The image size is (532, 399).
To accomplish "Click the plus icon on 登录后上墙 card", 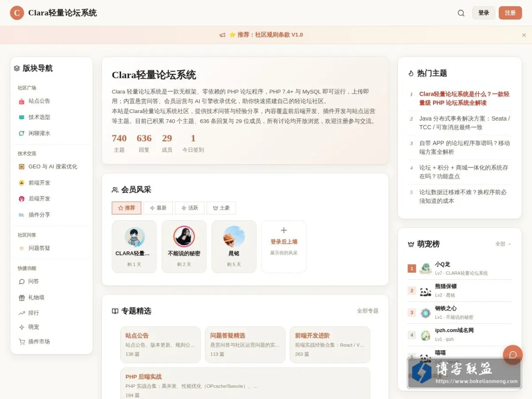I will 284,230.
